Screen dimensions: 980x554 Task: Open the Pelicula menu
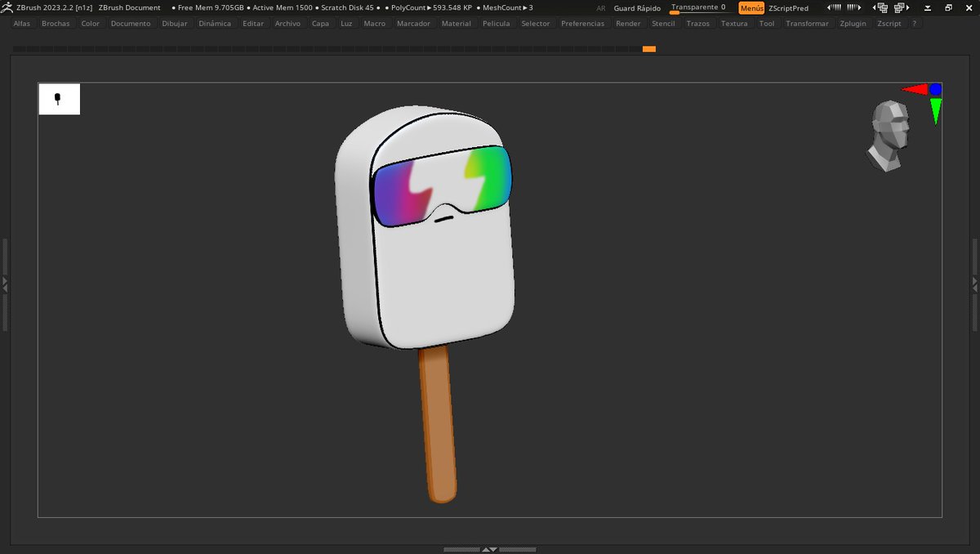[x=497, y=24]
